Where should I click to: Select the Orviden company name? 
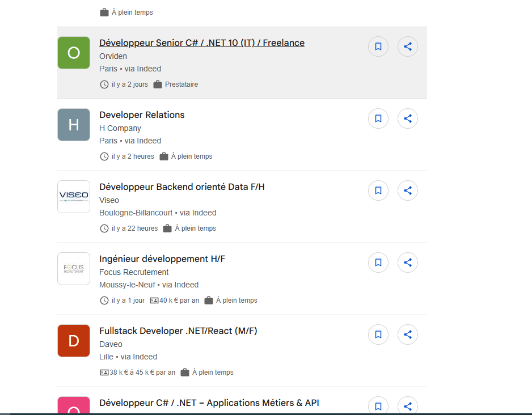coord(113,56)
